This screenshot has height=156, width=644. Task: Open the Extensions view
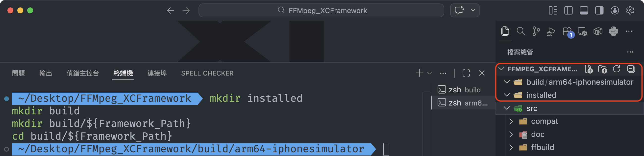(567, 31)
